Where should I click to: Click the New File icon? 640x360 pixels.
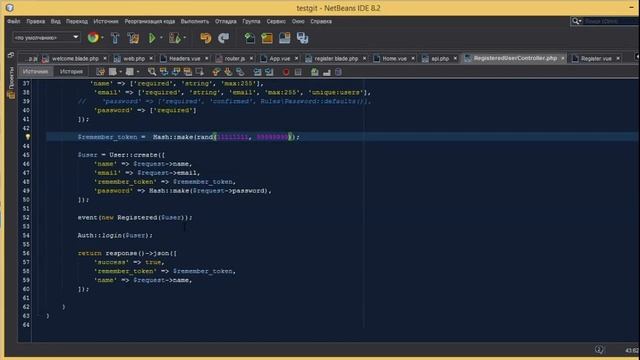point(249,38)
